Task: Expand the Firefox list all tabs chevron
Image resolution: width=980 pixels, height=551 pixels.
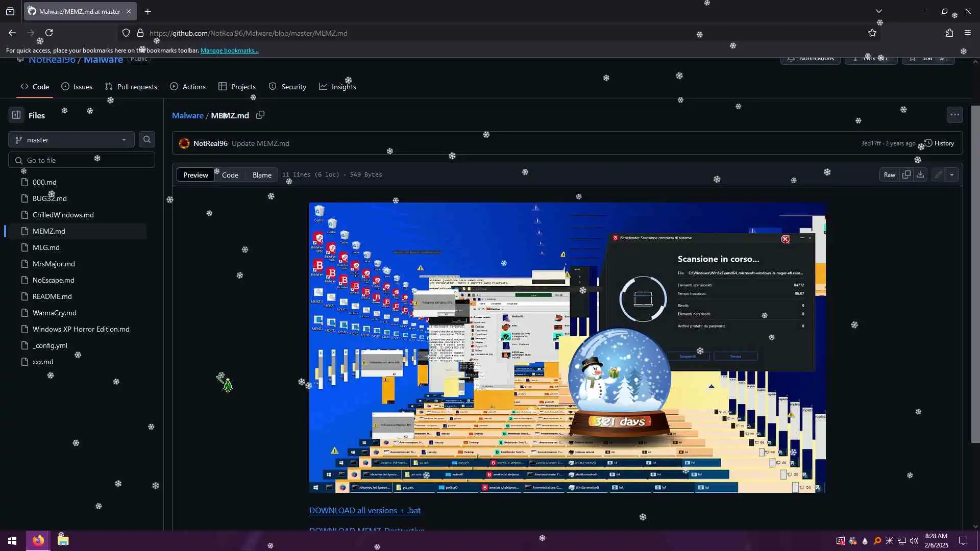Action: 879,11
